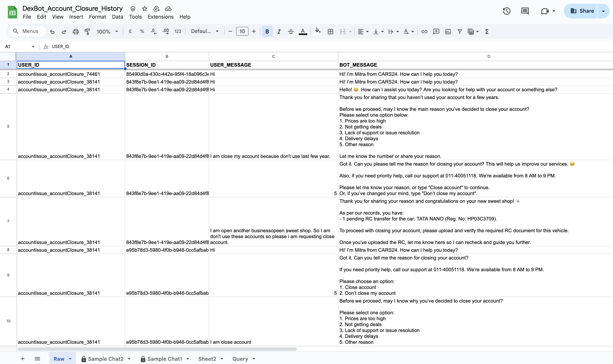Click the borders icon

330,32
